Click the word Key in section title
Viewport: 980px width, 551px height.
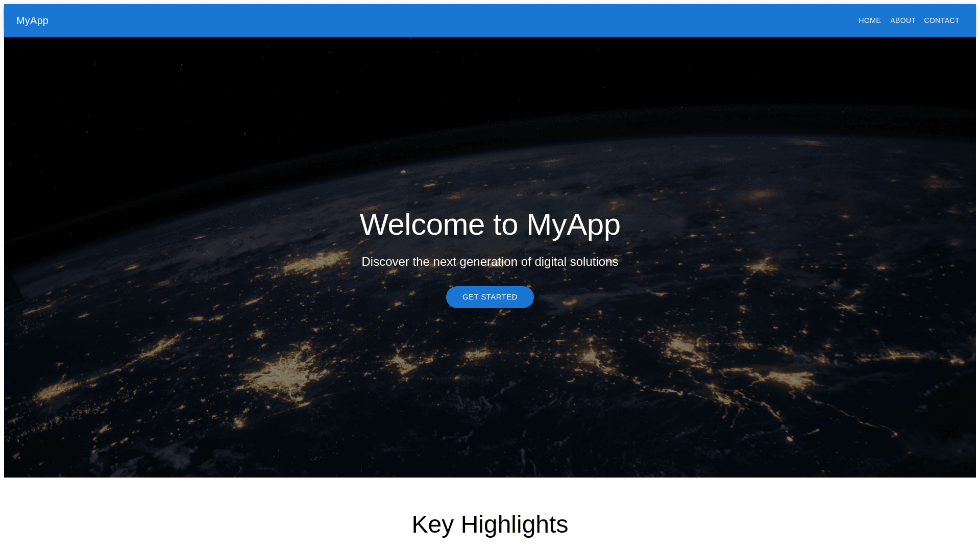[432, 524]
